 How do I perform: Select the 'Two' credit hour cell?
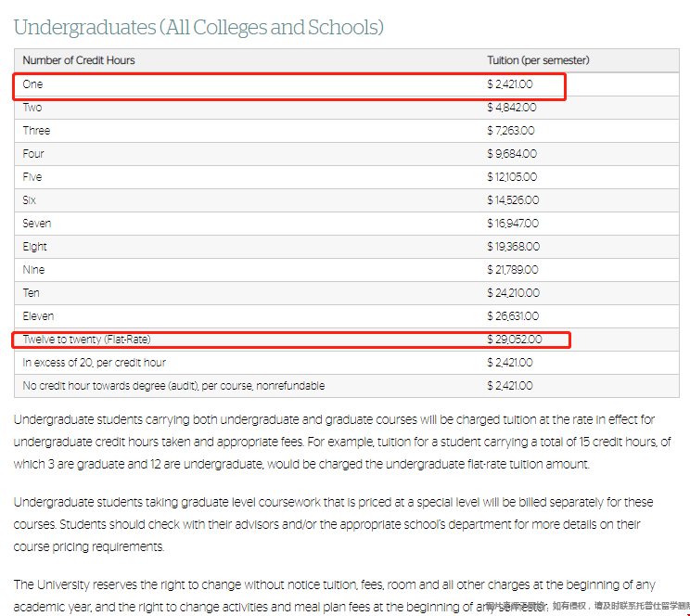pyautogui.click(x=32, y=108)
